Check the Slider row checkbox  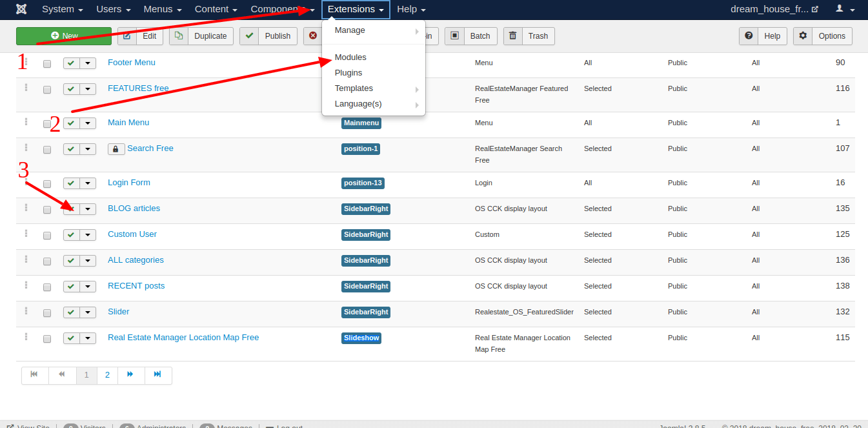coord(47,313)
